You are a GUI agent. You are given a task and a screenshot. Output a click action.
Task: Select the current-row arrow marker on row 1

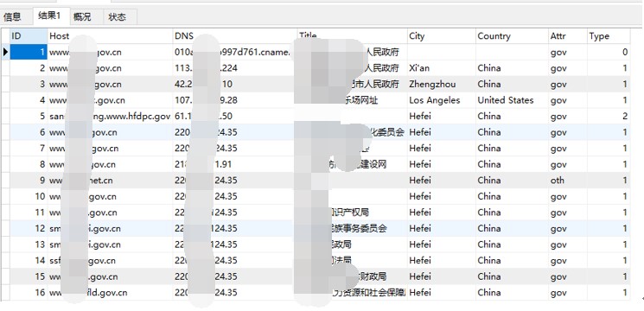[5, 52]
